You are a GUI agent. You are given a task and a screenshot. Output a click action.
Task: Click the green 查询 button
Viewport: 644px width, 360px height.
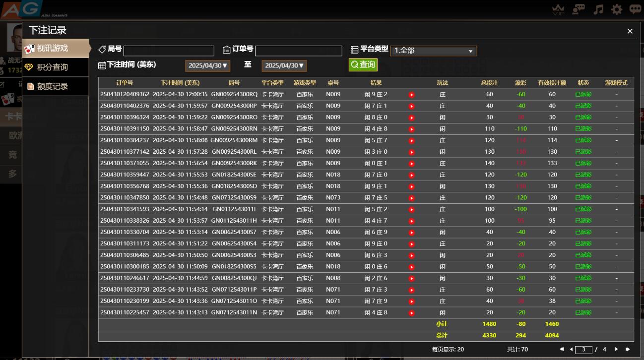click(363, 65)
